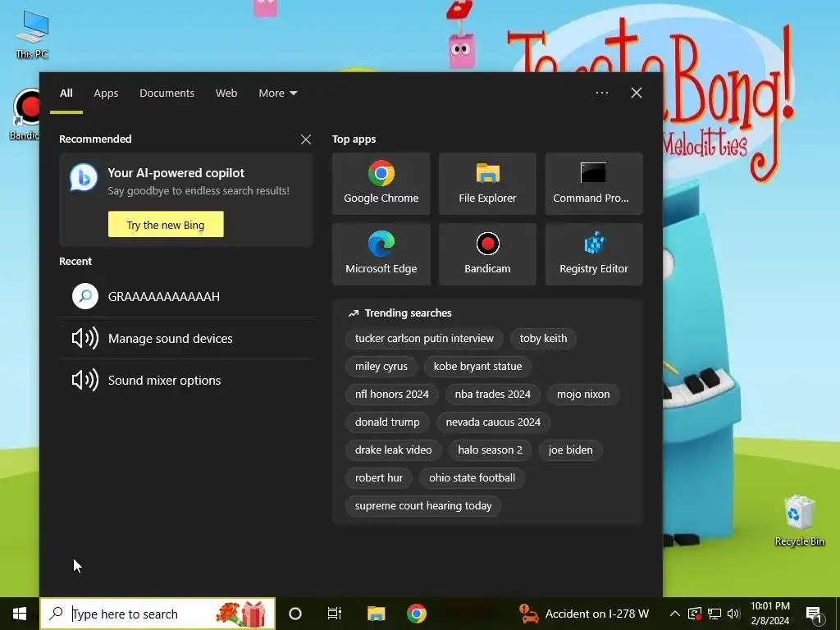The image size is (840, 630).
Task: Launch Command Prompt from Top apps
Action: (594, 184)
